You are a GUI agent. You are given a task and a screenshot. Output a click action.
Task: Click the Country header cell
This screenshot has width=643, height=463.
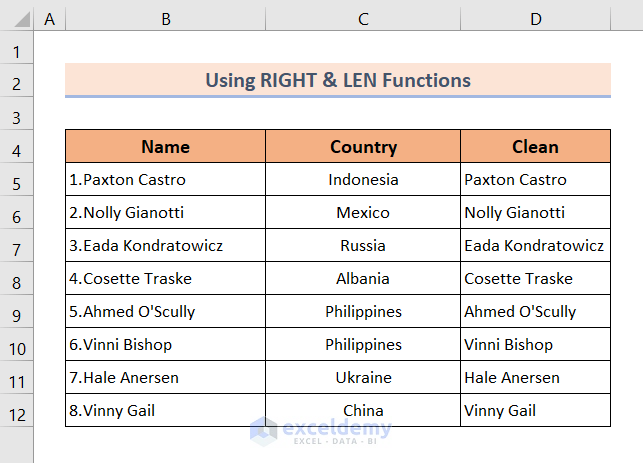363,147
